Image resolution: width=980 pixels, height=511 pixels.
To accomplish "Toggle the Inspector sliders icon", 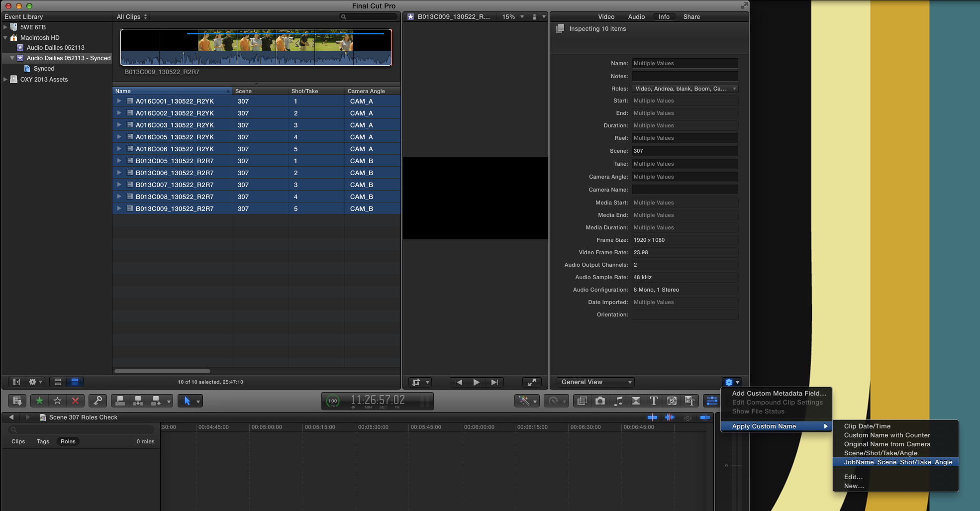I will click(x=712, y=401).
